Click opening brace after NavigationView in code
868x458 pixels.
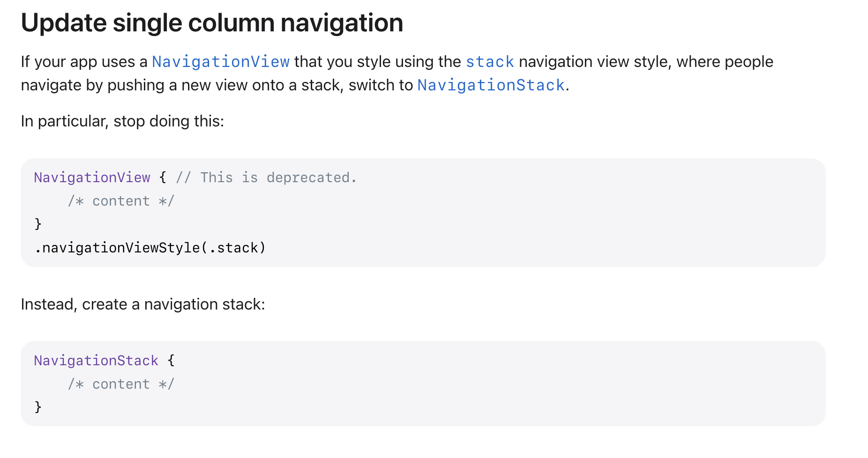(163, 177)
